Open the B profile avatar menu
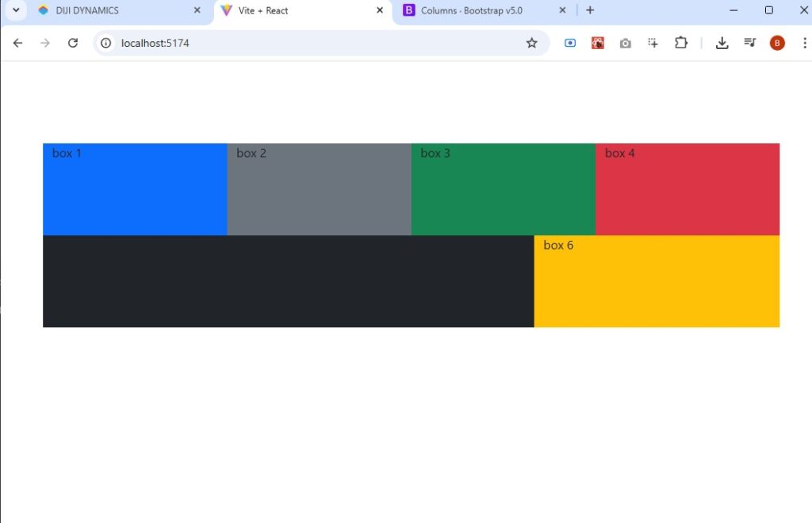The width and height of the screenshot is (812, 523). tap(776, 43)
